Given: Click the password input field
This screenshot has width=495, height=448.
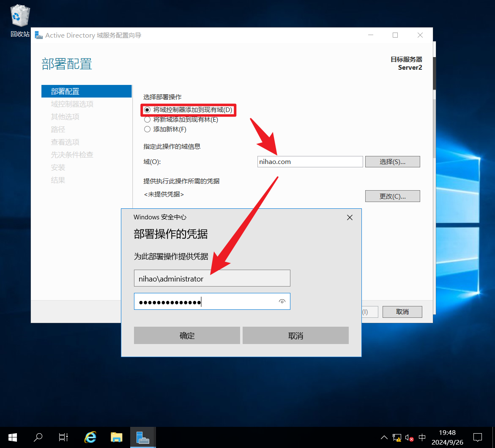Looking at the screenshot, I should point(212,301).
